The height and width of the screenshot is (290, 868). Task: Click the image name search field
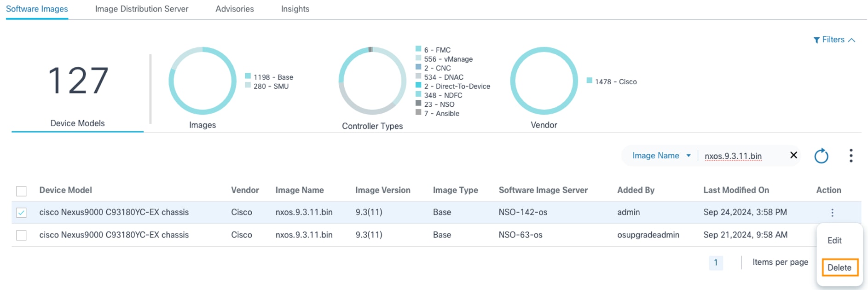[741, 156]
